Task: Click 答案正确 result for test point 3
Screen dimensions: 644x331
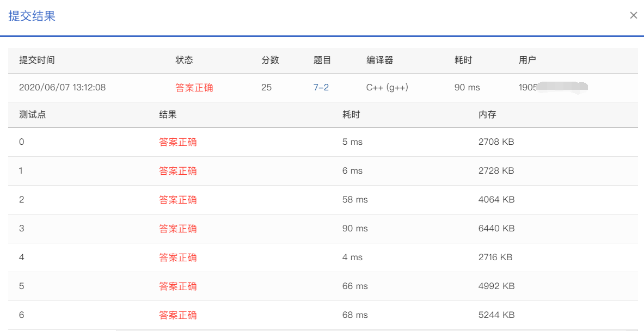Action: tap(178, 228)
